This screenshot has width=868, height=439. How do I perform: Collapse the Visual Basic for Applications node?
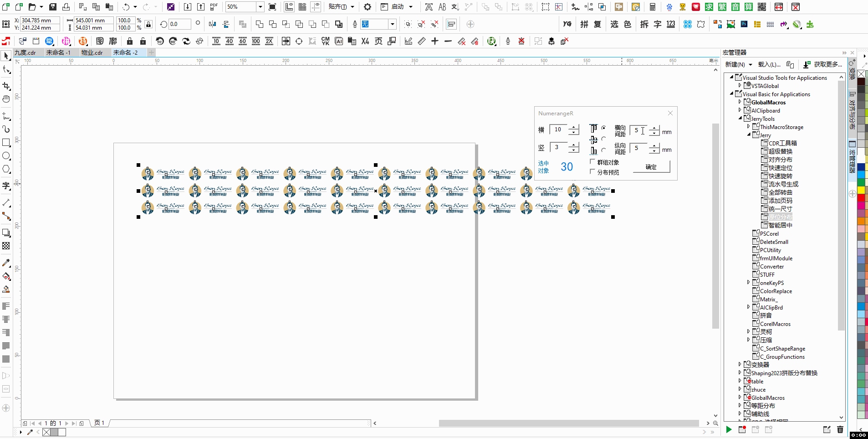point(732,94)
